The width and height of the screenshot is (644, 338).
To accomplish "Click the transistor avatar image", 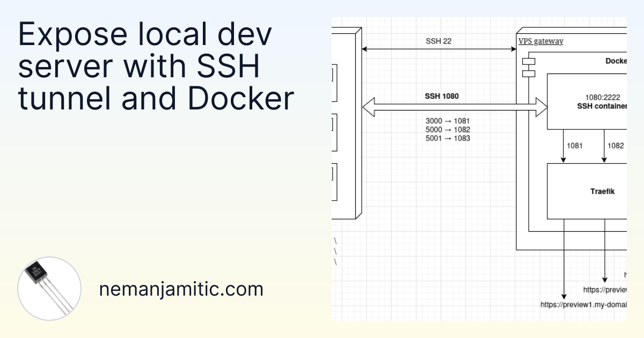I will tap(49, 289).
